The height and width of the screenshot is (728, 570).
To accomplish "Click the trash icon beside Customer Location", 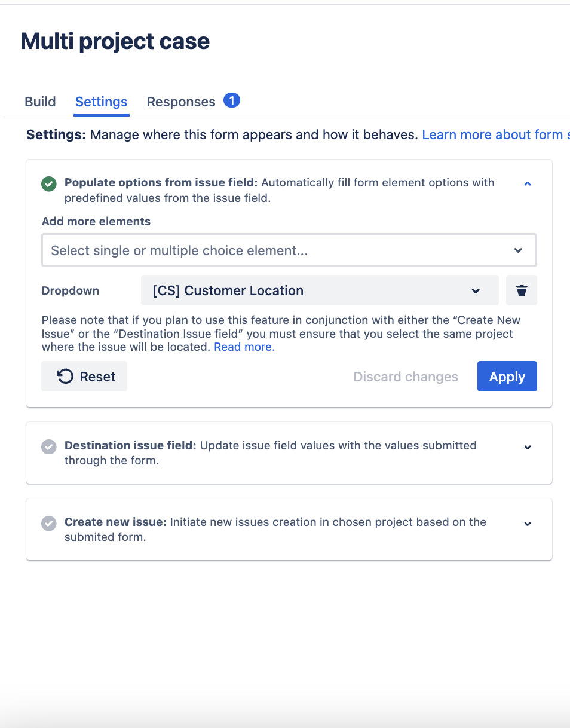I will tap(522, 291).
